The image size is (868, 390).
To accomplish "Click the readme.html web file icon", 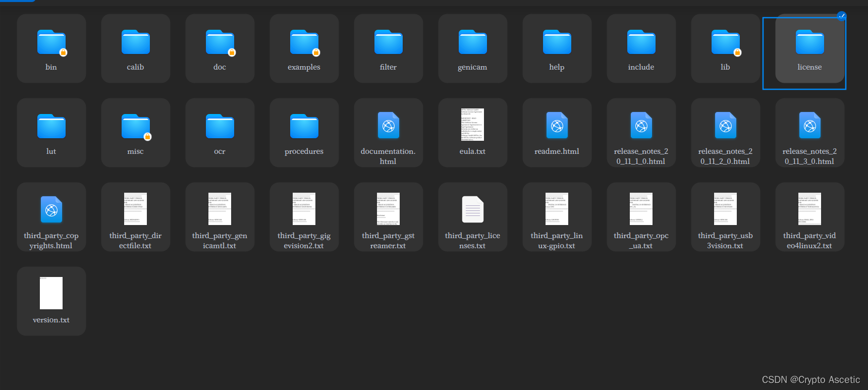I will pos(557,126).
